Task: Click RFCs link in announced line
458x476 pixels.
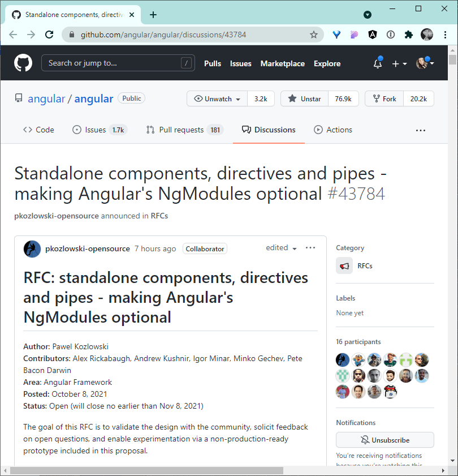Action: pos(159,216)
